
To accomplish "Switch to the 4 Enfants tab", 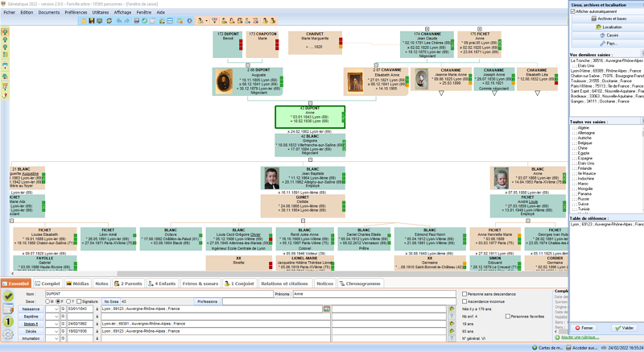I will 162,284.
